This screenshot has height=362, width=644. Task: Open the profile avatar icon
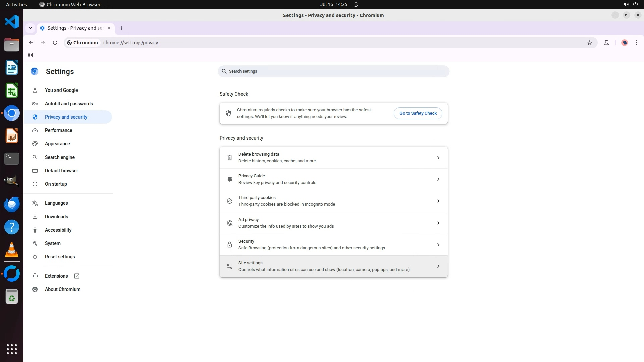[624, 43]
